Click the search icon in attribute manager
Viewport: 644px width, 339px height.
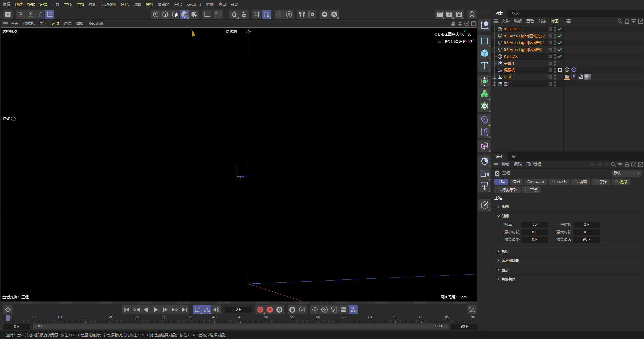point(613,165)
